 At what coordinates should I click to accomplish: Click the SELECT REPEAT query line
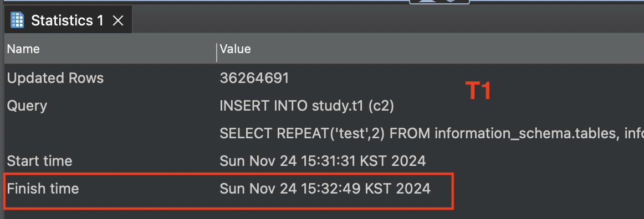pyautogui.click(x=432, y=133)
